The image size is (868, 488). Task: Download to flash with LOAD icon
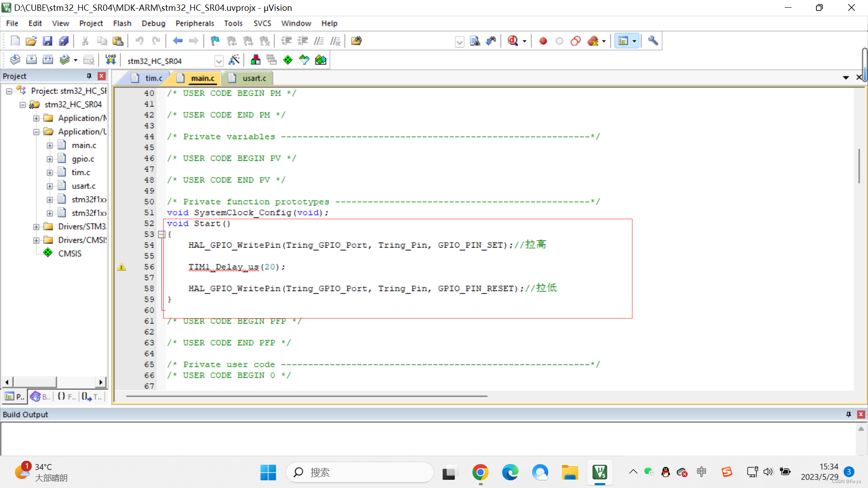coord(111,60)
